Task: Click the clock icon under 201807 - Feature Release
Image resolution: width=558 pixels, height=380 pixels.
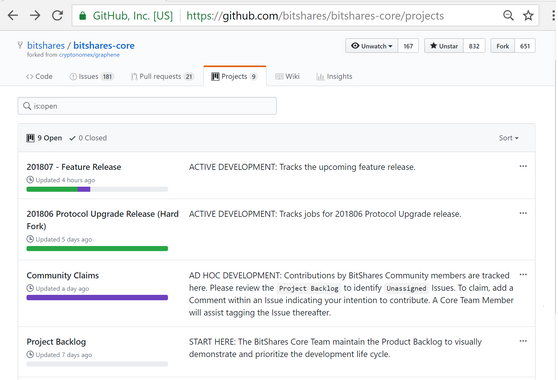Action: pos(30,180)
